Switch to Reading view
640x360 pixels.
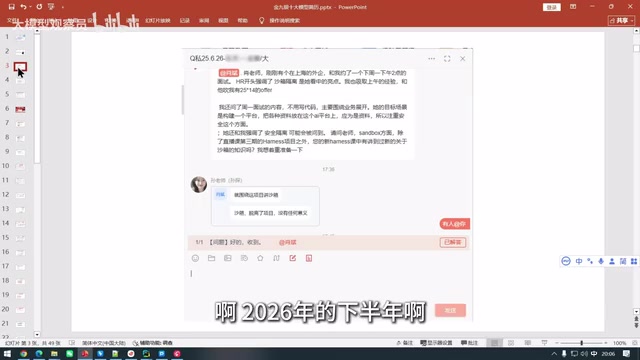coord(528,343)
